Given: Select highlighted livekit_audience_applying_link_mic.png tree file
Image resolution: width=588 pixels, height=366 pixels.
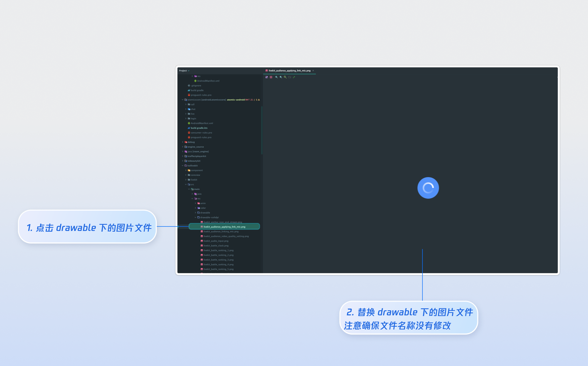Looking at the screenshot, I should point(224,227).
